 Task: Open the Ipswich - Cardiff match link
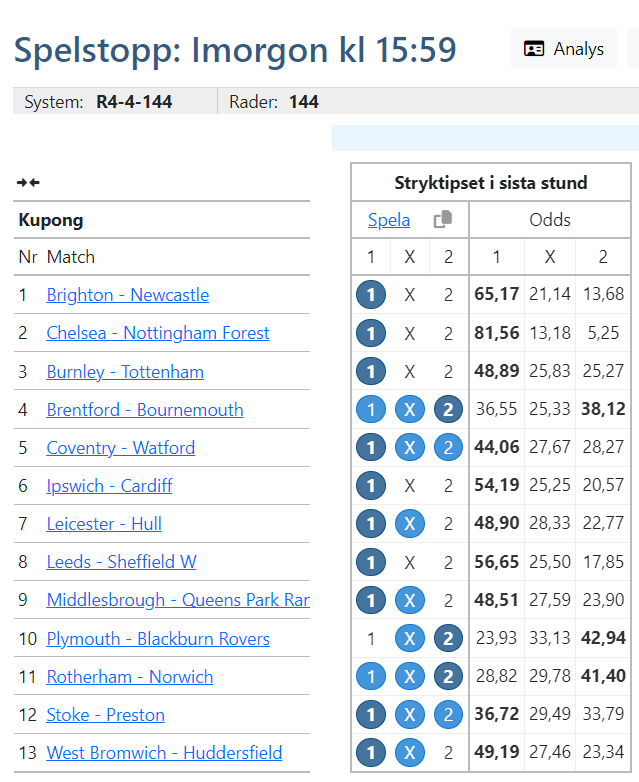109,485
